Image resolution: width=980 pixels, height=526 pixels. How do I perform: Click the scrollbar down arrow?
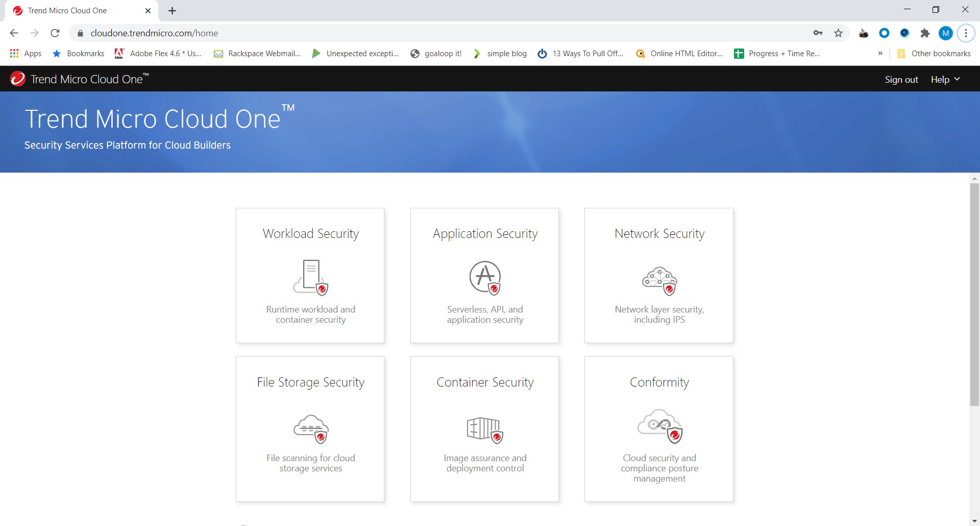974,521
